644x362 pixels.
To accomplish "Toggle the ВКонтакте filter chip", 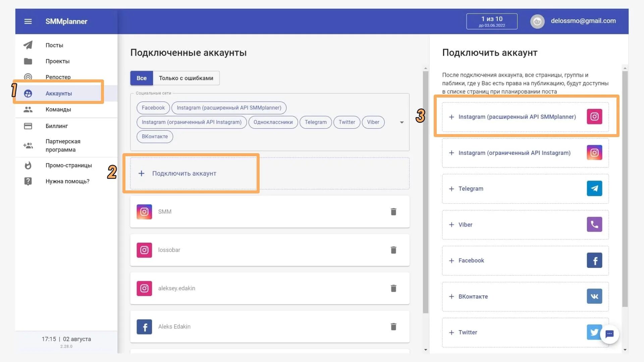I will [x=155, y=136].
